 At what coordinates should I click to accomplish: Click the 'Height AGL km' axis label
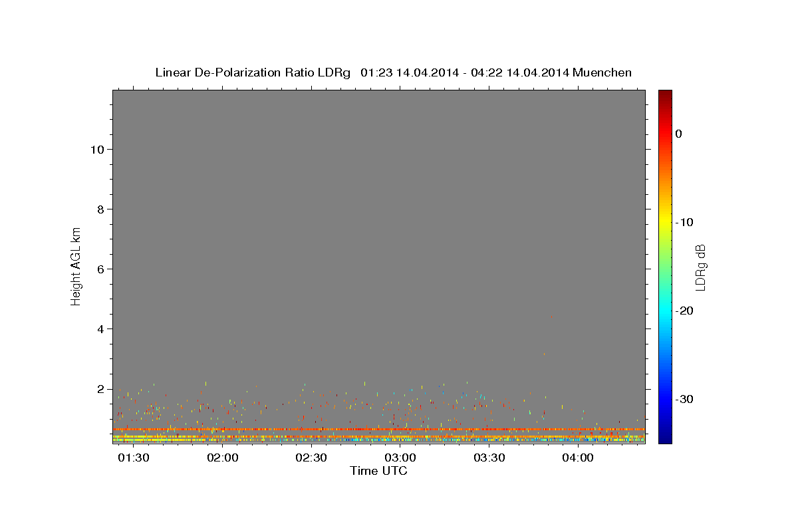pos(76,266)
